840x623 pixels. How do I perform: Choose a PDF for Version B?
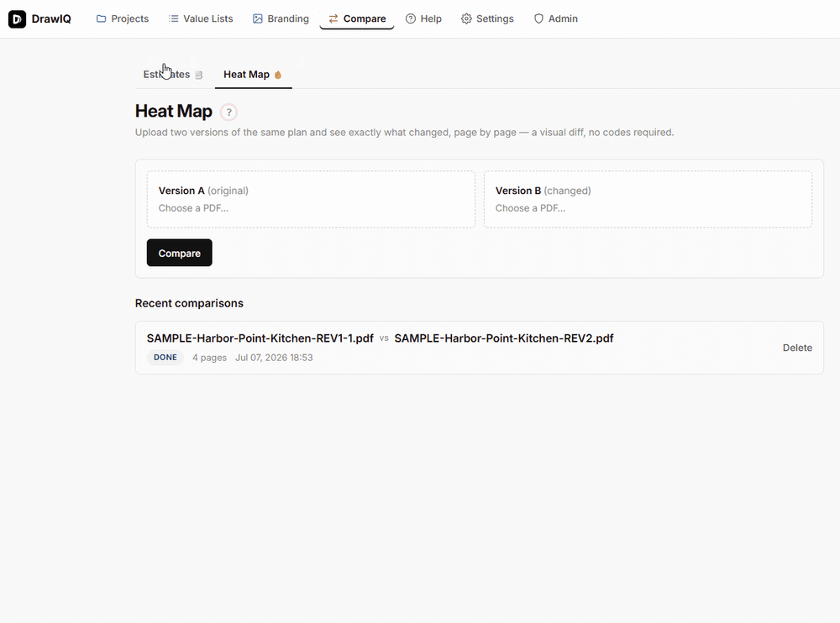tap(648, 199)
